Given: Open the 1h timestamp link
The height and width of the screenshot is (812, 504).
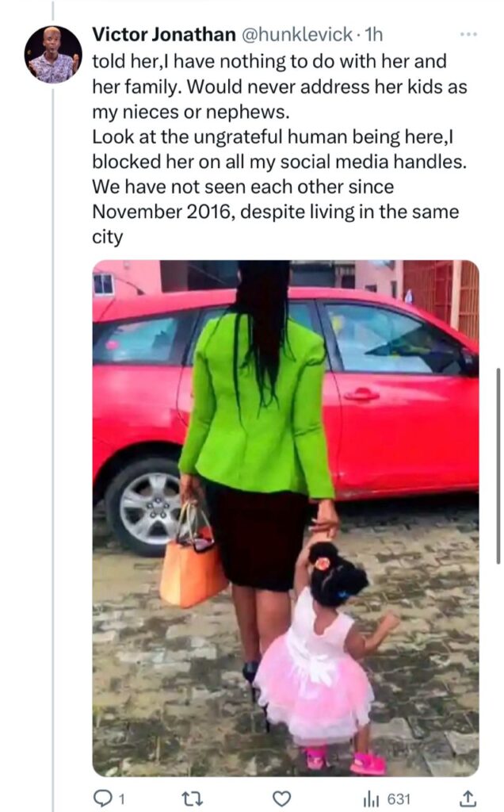Looking at the screenshot, I should (x=373, y=35).
